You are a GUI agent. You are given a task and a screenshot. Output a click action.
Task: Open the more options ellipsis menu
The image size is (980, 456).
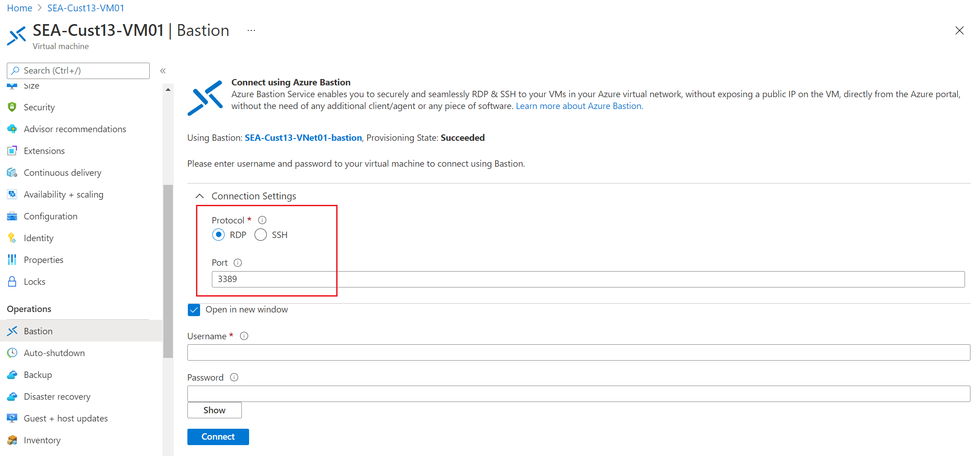[251, 30]
